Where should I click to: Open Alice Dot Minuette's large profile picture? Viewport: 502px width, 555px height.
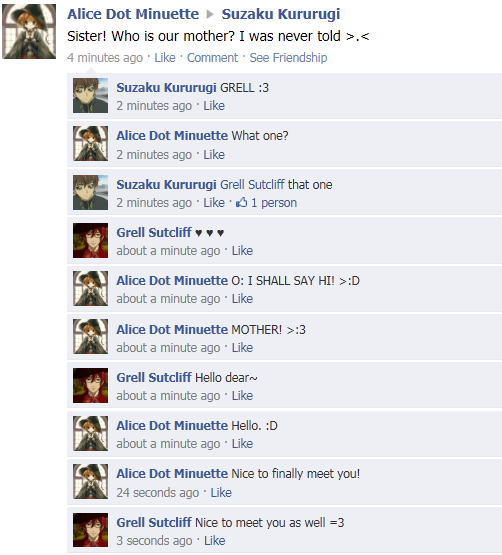click(x=29, y=31)
